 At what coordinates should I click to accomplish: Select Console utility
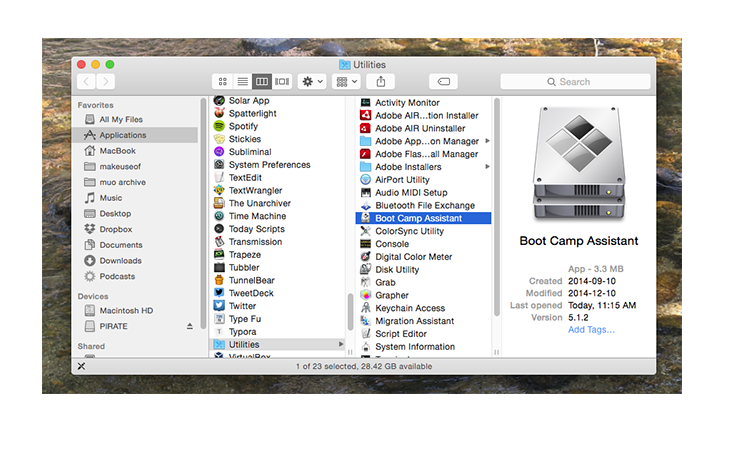pos(392,244)
